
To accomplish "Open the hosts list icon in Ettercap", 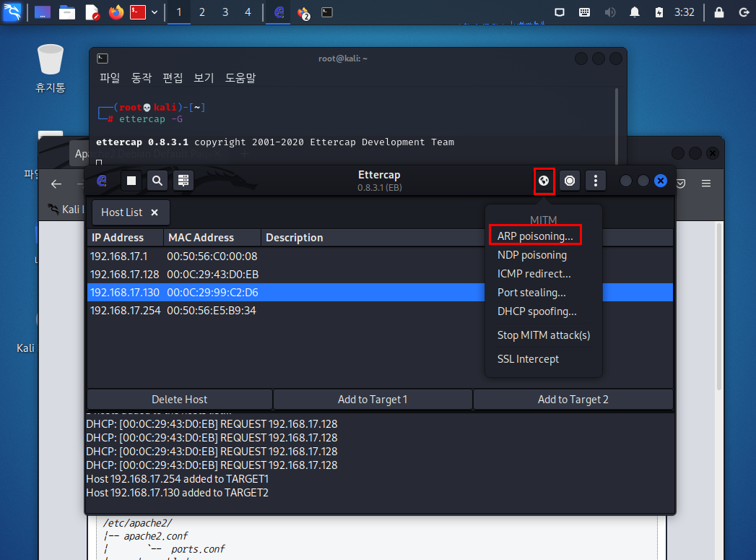I will [183, 181].
